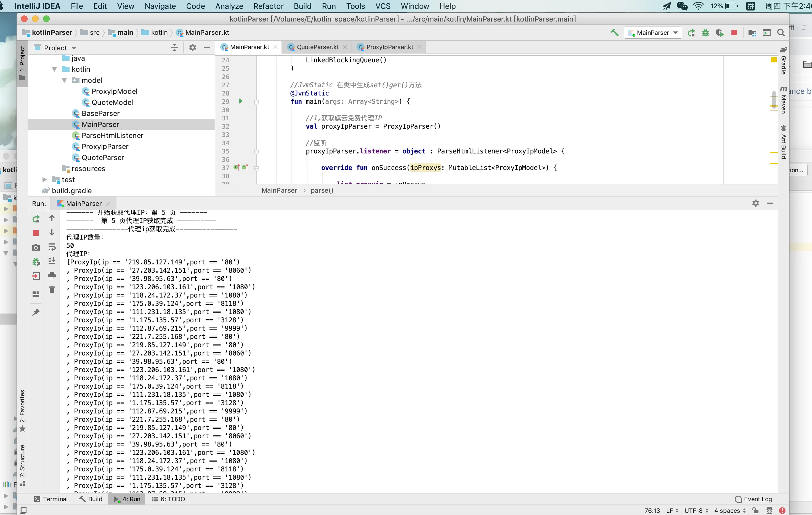Click the hammer Build Project icon
Screen dimensions: 812x515
pos(614,32)
